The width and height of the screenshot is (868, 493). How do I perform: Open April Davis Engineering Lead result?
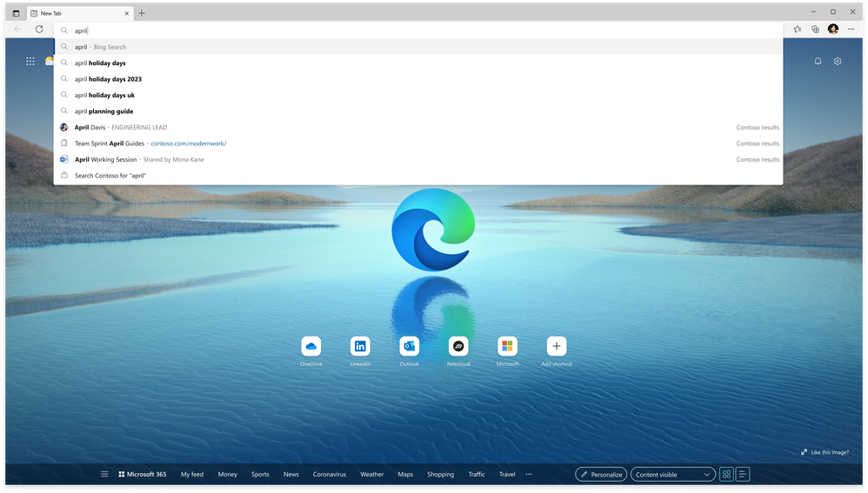[418, 127]
